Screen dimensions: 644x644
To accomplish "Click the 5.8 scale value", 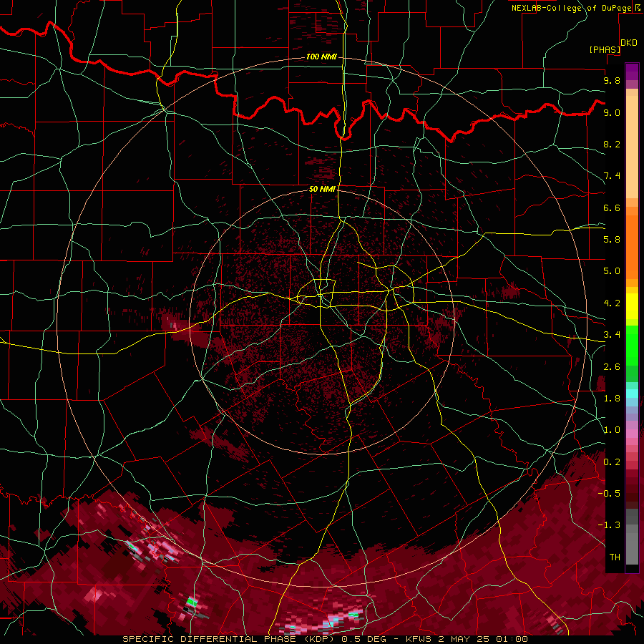I will click(612, 239).
